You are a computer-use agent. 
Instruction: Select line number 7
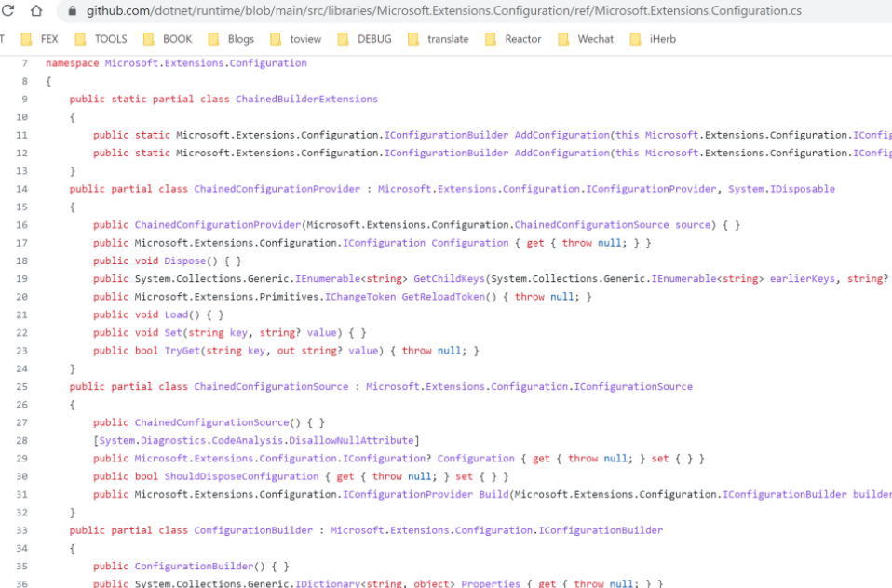(24, 63)
